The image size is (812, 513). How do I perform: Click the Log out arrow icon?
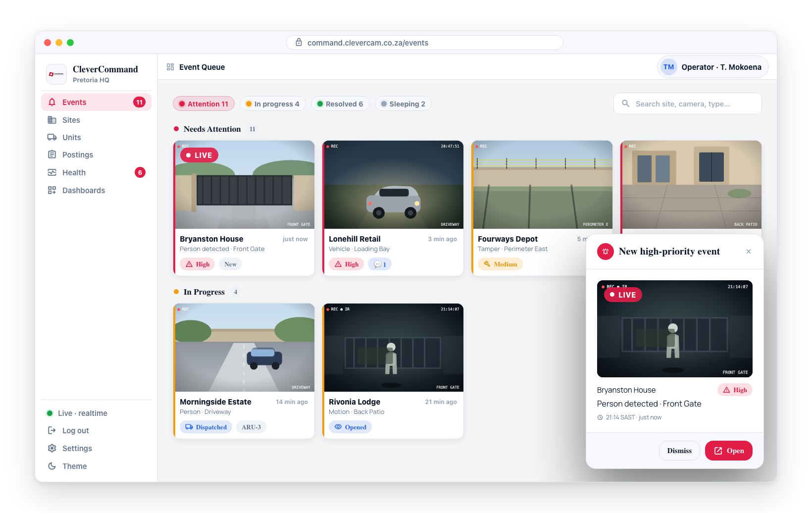(52, 430)
